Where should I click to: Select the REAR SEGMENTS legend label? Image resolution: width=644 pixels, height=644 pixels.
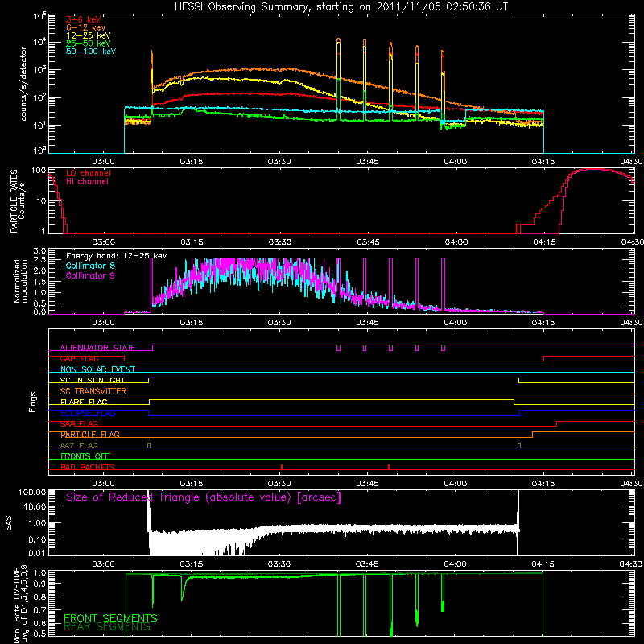pos(107,627)
